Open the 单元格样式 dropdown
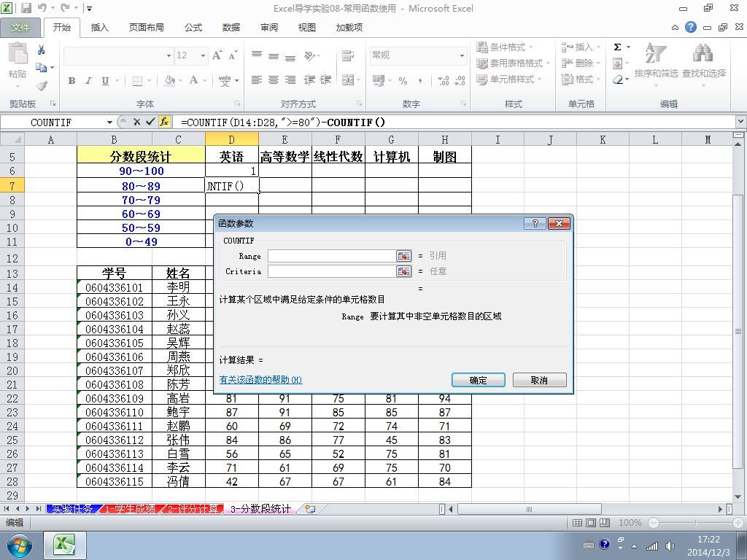This screenshot has width=747, height=560. point(509,79)
